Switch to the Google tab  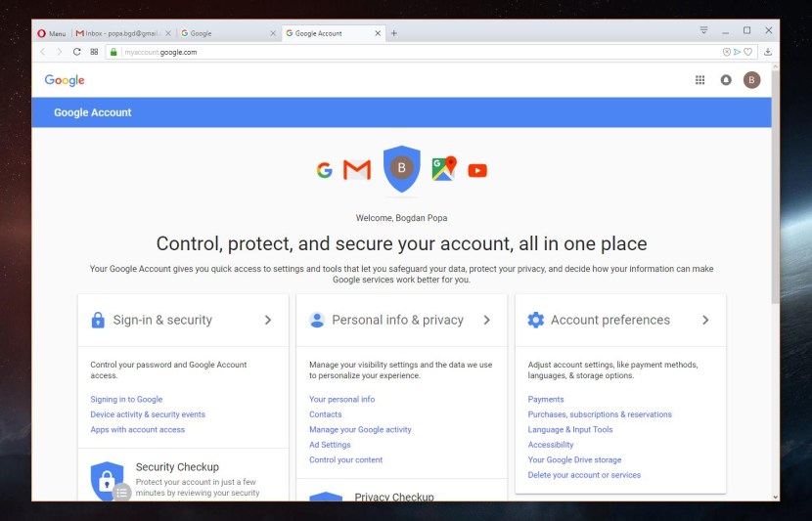pos(223,33)
